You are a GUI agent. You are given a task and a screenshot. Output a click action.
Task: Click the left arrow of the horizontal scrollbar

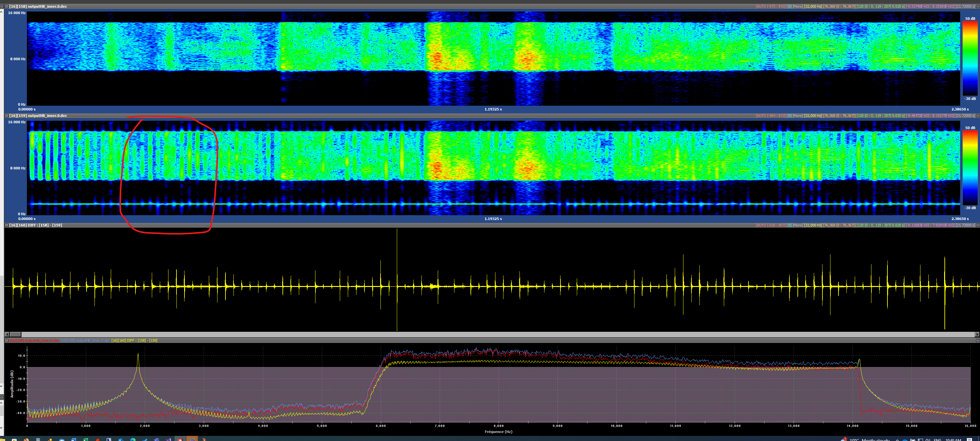pos(7,334)
